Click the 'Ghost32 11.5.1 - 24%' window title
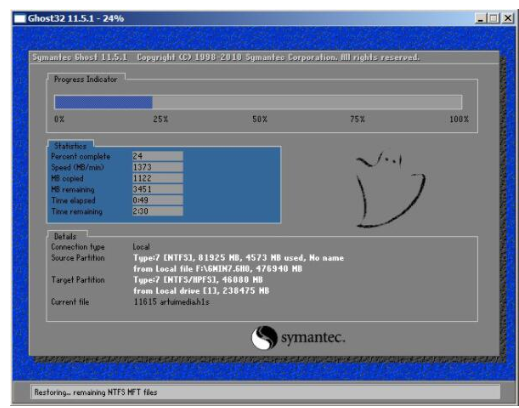Screen dimensions: 519x408 click(x=76, y=18)
